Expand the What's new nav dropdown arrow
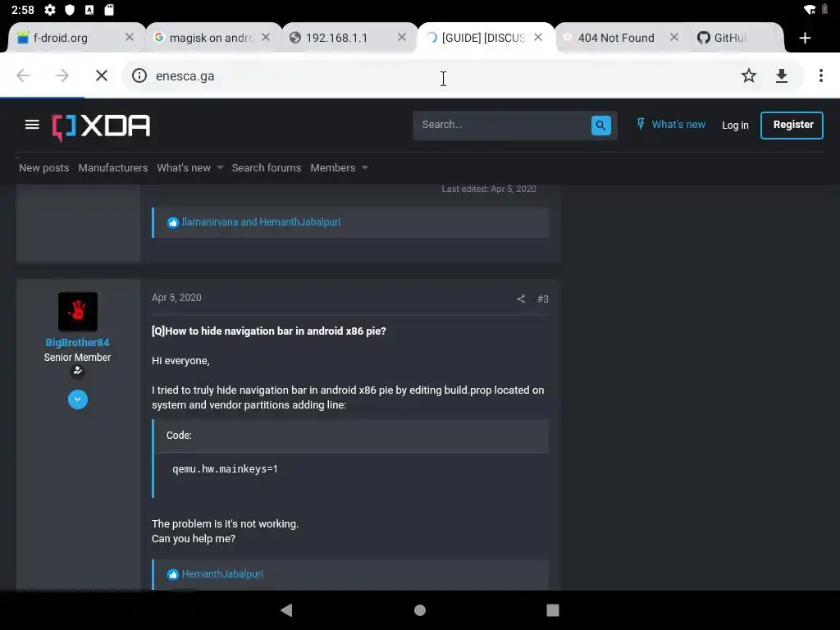The width and height of the screenshot is (840, 630). pos(220,167)
